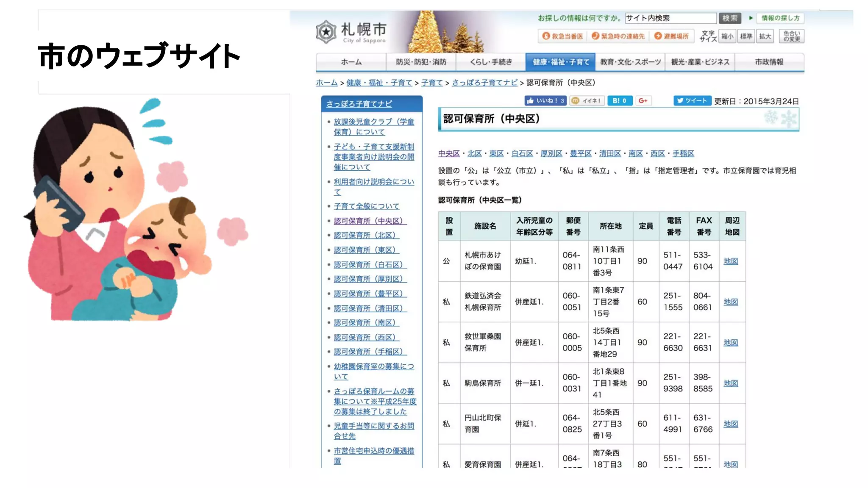Image resolution: width=868 pixels, height=488 pixels.
Task: Click the Twitter ツイート button
Action: [692, 101]
